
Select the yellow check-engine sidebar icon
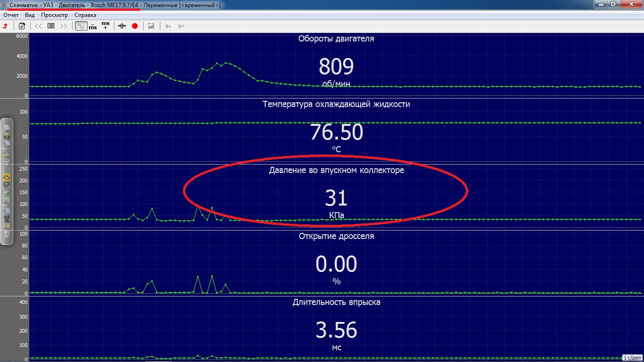point(7,177)
